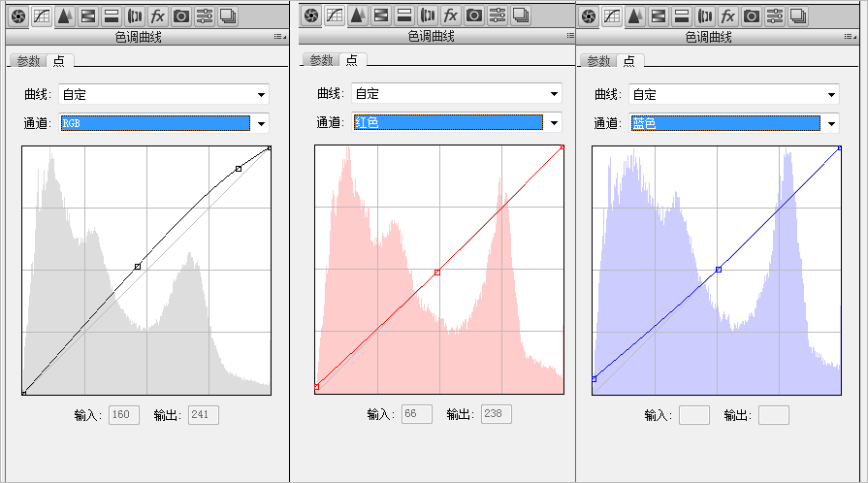Open Presets sliders icon in 红色 channel panel
The image size is (868, 483).
click(x=498, y=16)
